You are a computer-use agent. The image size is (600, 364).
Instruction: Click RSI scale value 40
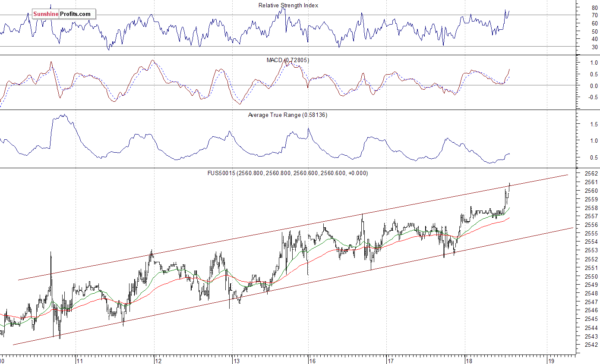(x=594, y=39)
